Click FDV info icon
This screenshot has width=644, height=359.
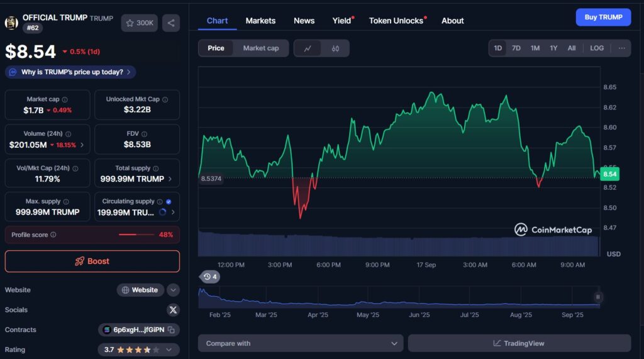(x=144, y=134)
